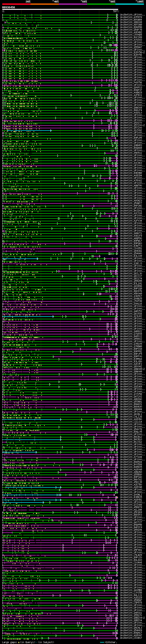
Task: Select hit UniRef100_B9PPM2
Action: (x=131, y=351)
